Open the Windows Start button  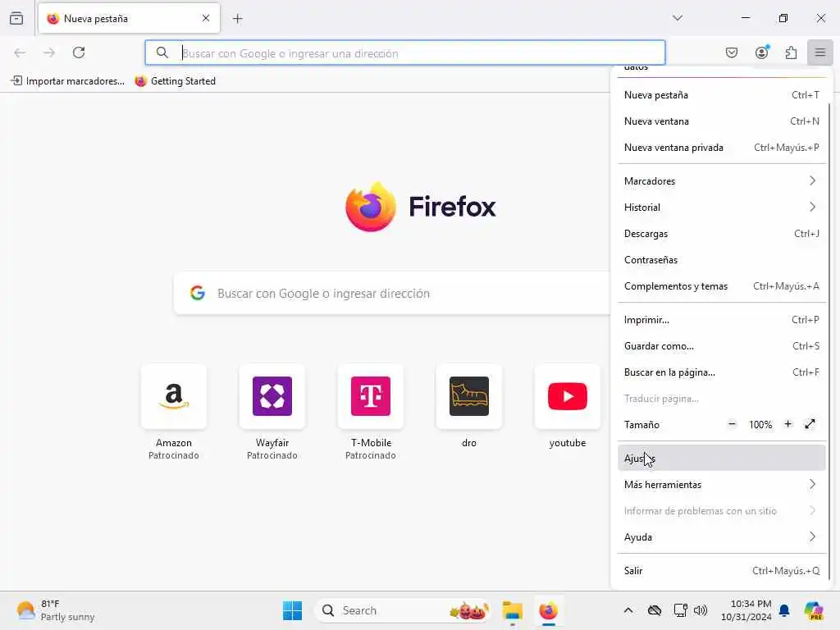[293, 610]
